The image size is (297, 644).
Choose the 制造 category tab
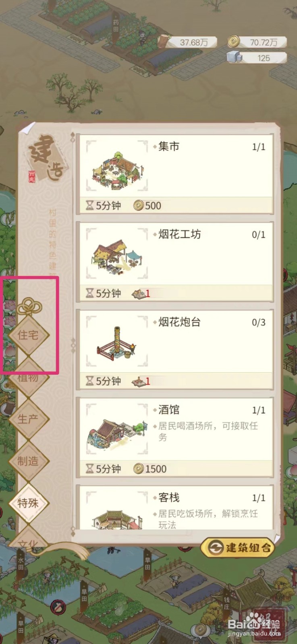click(x=28, y=461)
